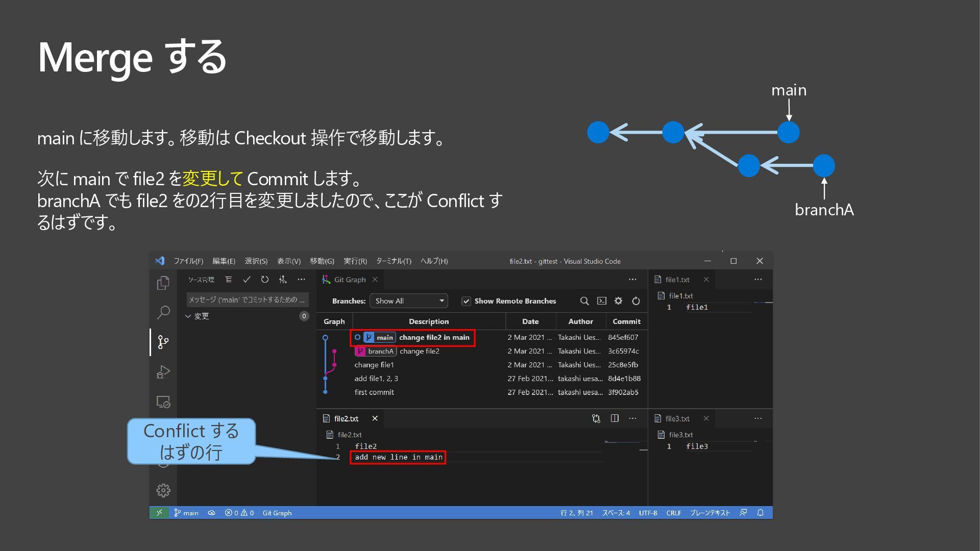This screenshot has width=980, height=551.
Task: Click the Manage gear icon in the activity bar
Action: tap(163, 490)
